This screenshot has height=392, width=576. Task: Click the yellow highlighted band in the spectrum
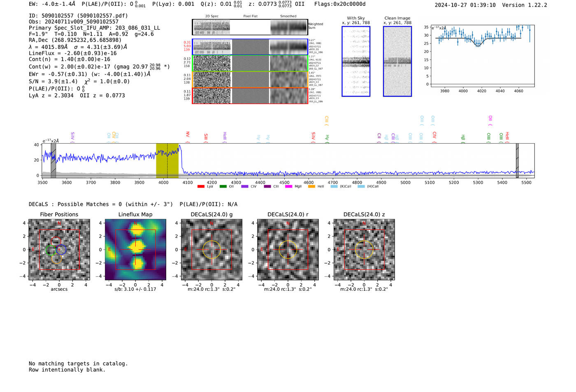[x=167, y=160]
